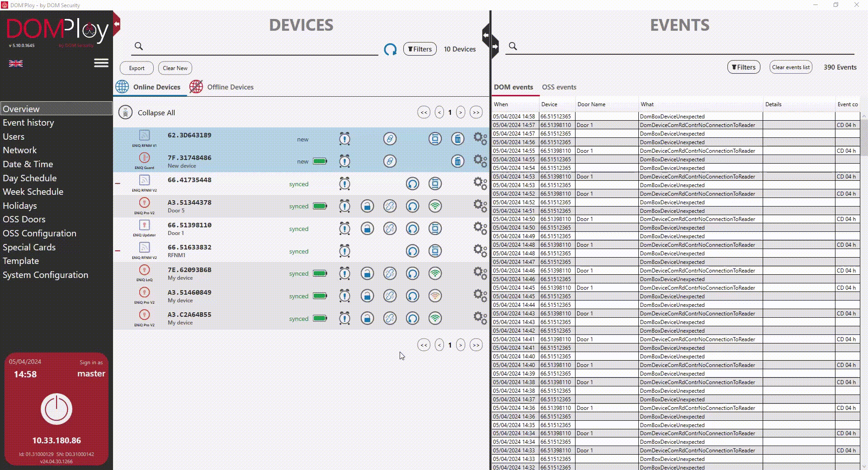This screenshot has height=470, width=868.
Task: Click alarm clock icon for 66.51633832
Action: pos(344,251)
